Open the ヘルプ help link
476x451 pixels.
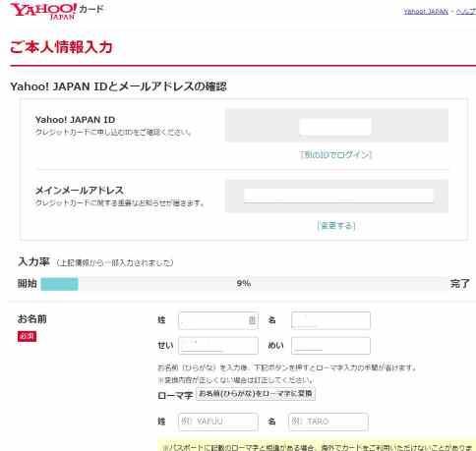click(x=466, y=12)
